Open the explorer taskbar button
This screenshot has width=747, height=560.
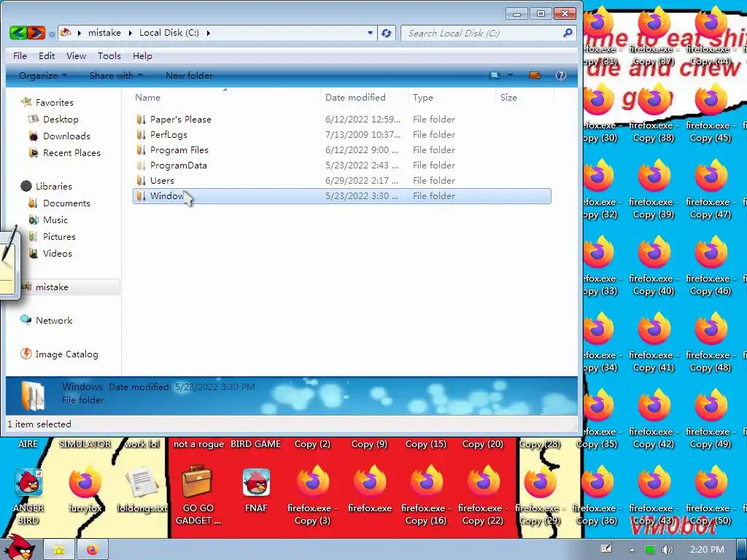pyautogui.click(x=59, y=550)
